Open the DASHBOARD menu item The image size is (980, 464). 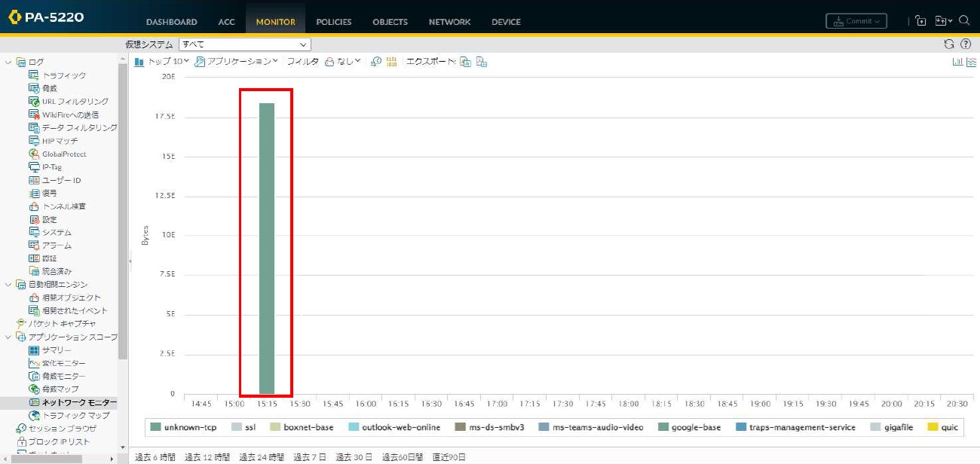click(x=171, y=21)
